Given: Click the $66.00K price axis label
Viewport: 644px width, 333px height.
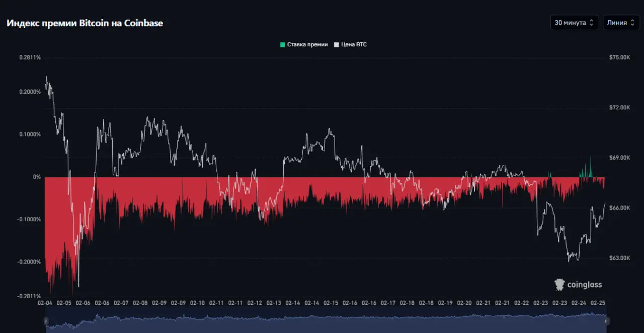Looking at the screenshot, I should pos(619,208).
